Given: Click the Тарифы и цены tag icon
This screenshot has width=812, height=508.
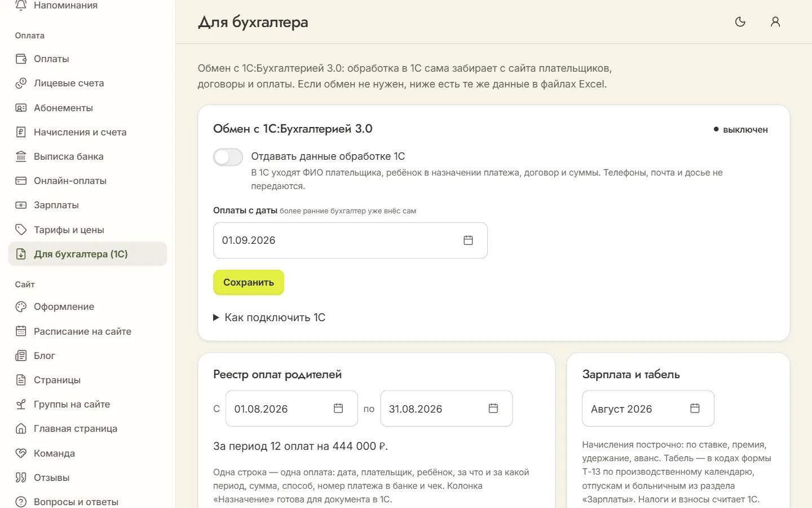Looking at the screenshot, I should [21, 230].
